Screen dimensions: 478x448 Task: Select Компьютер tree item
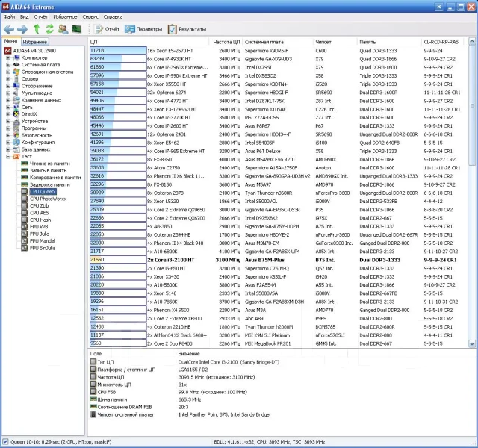(34, 57)
